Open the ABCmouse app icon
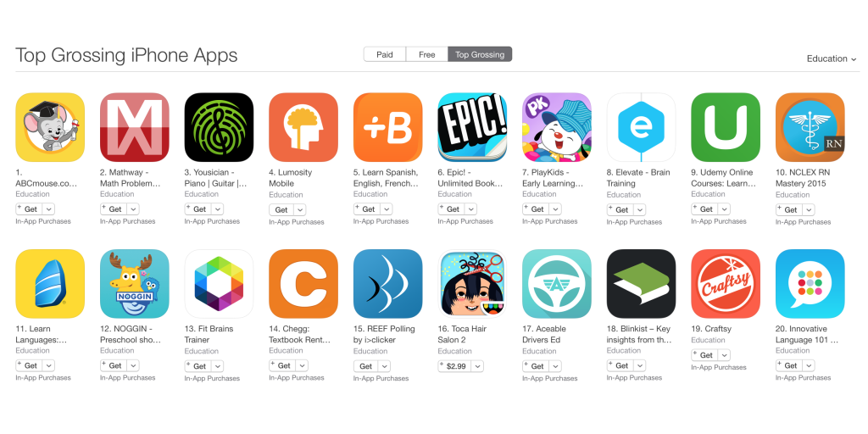 click(x=50, y=127)
